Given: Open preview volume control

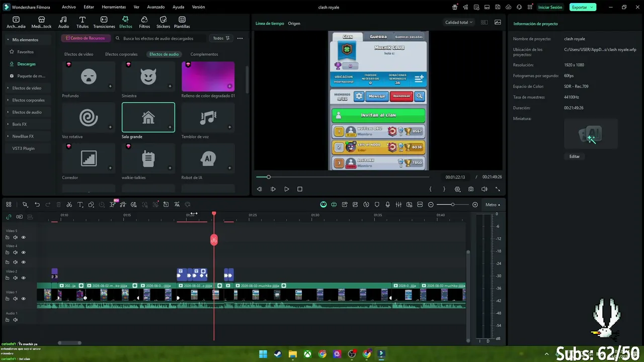Looking at the screenshot, I should coord(484,189).
